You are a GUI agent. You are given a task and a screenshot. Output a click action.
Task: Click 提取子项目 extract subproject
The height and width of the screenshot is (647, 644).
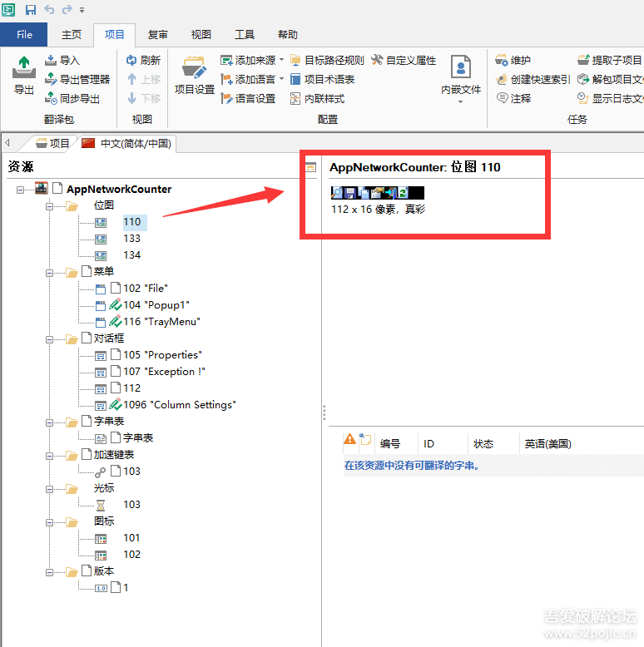click(609, 60)
